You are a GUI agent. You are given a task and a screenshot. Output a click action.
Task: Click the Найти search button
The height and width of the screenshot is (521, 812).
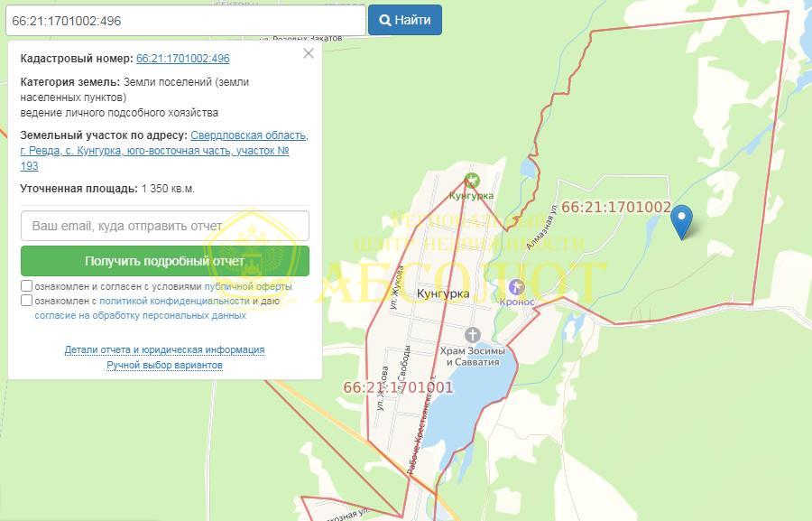405,20
